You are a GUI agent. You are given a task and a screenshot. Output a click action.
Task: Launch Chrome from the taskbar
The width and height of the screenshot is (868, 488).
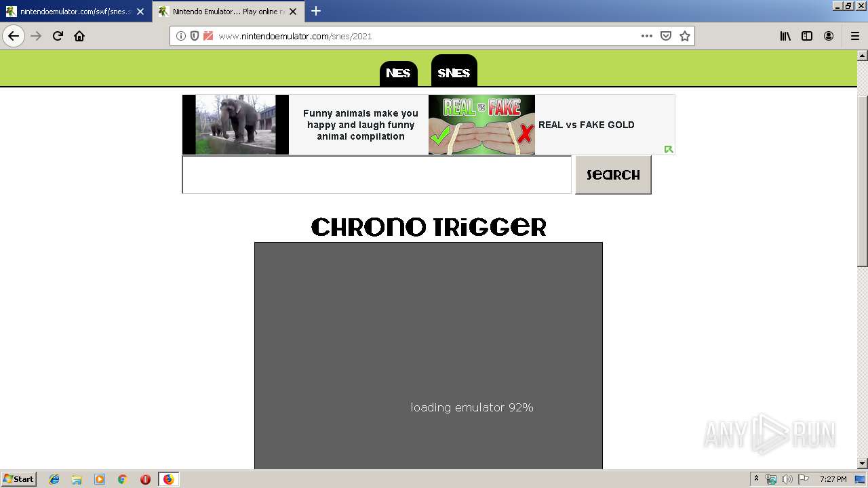pyautogui.click(x=123, y=479)
